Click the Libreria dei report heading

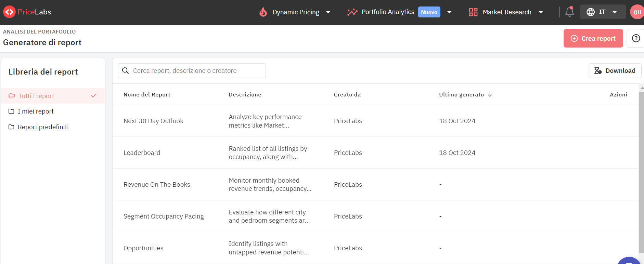coord(43,72)
